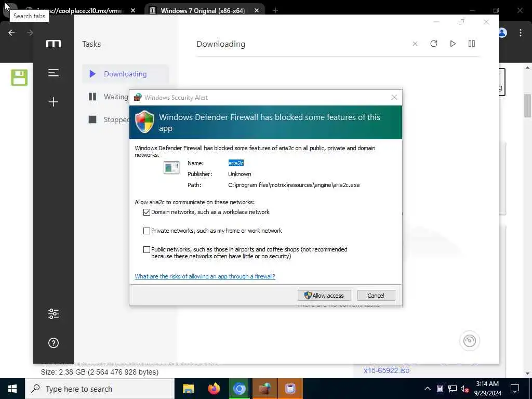Open new browser tab plus button
The width and height of the screenshot is (532, 399).
point(275,10)
